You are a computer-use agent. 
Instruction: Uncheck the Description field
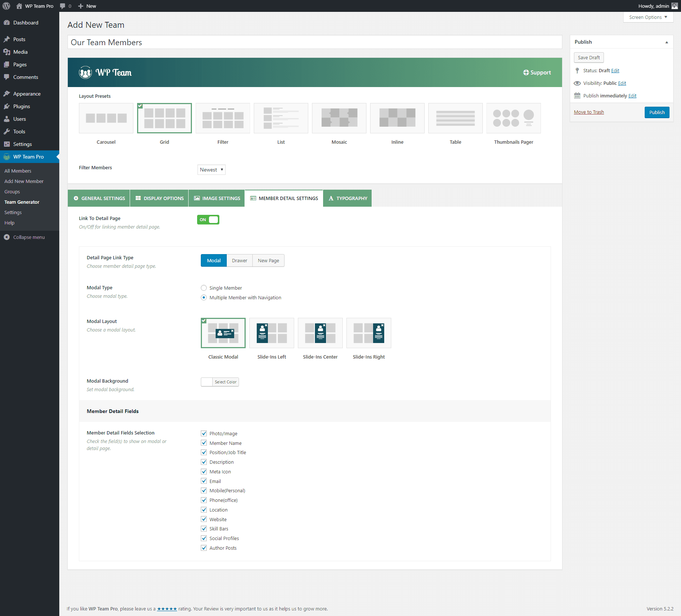click(x=204, y=462)
